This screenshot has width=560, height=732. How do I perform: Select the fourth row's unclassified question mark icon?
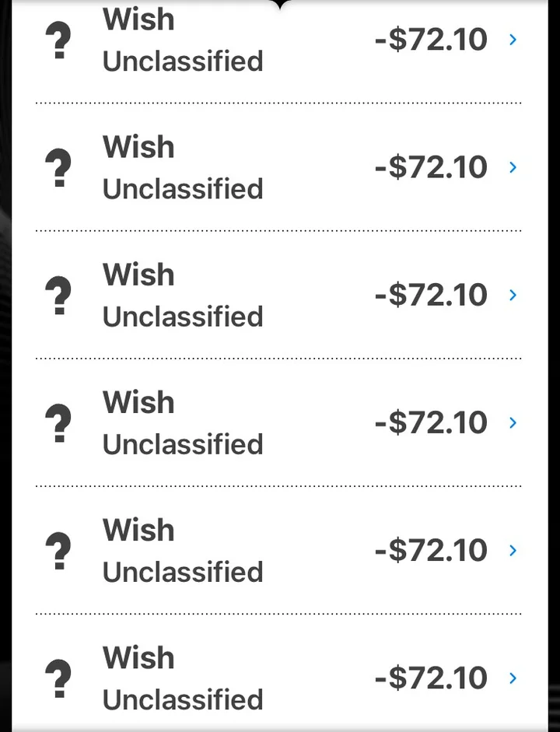[x=58, y=423]
